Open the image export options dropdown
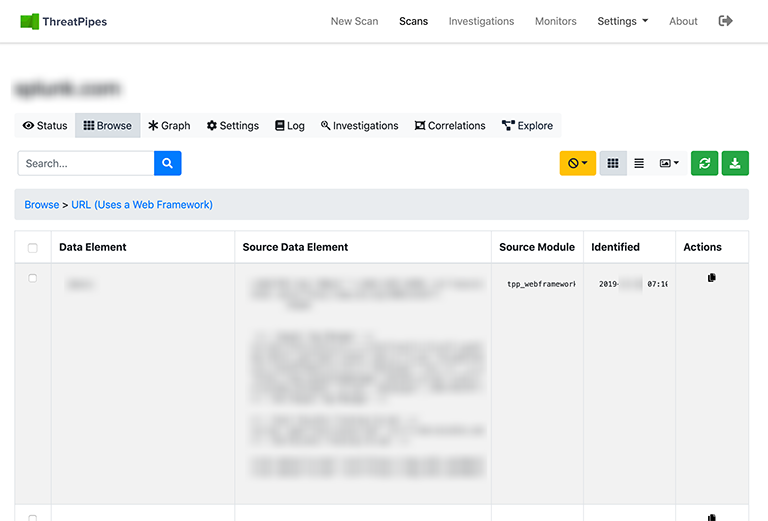Screen dimensions: 768x521 click(669, 163)
